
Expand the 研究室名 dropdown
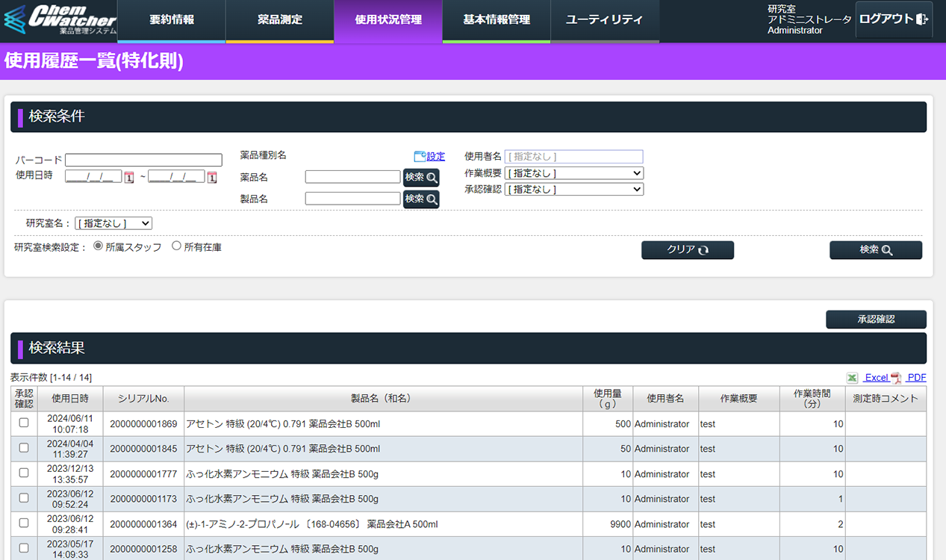tap(113, 223)
